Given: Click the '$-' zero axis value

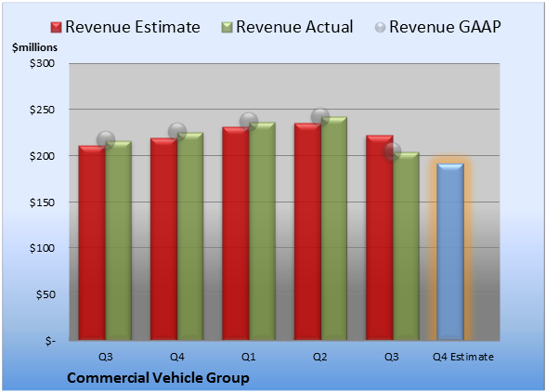Looking at the screenshot, I should [x=50, y=341].
